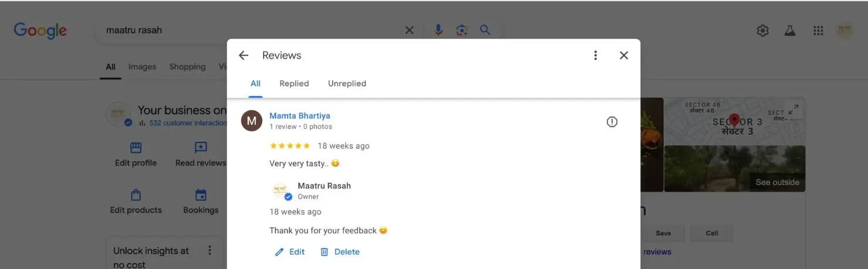Click the blue search magnifier icon
868x269 pixels.
tap(485, 30)
